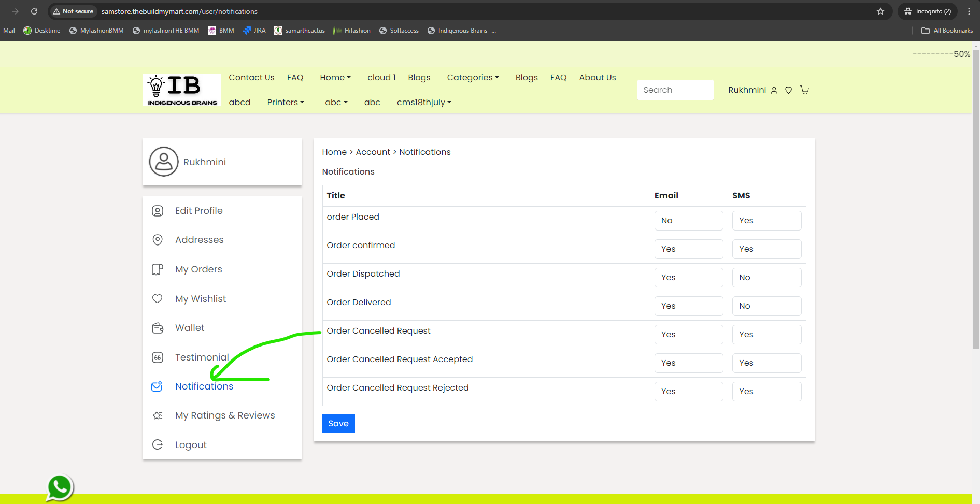Open the cloud 1 nav item
Image resolution: width=980 pixels, height=504 pixels.
[381, 78]
